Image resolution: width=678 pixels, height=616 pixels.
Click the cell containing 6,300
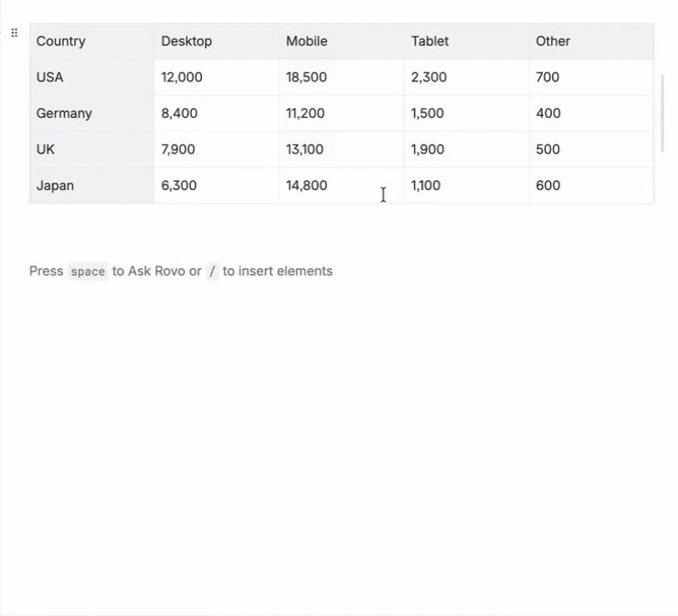click(x=217, y=186)
